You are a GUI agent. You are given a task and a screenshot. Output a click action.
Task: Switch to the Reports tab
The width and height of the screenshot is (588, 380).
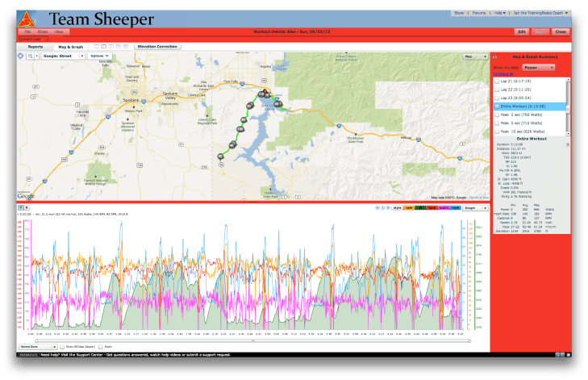(x=35, y=47)
